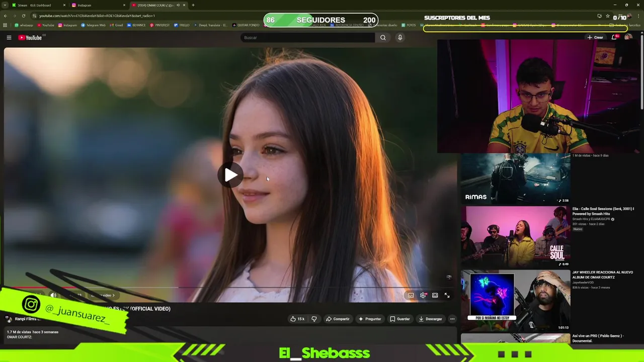Image resolution: width=644 pixels, height=362 pixels.
Task: Open the Instagram bookmark
Action: (67, 25)
